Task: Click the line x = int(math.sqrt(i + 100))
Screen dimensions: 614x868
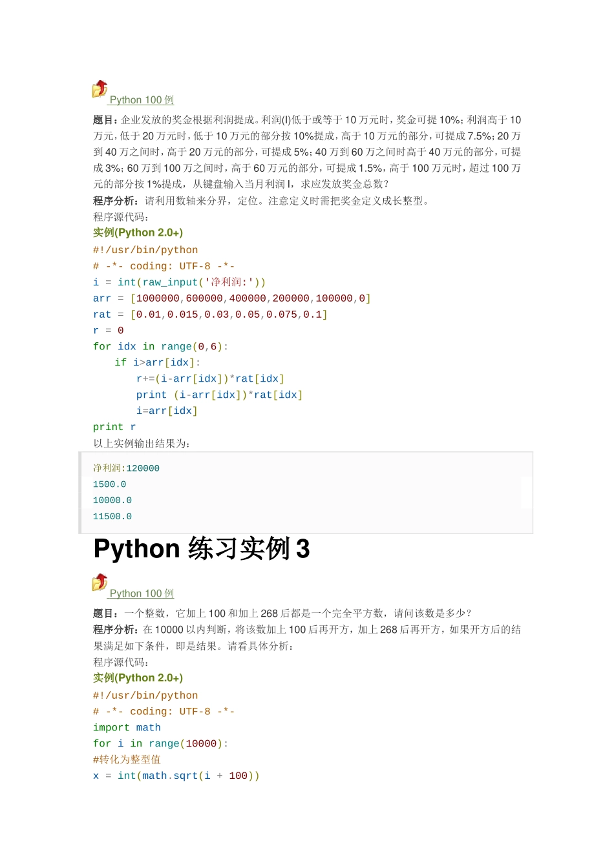Action: pos(176,776)
